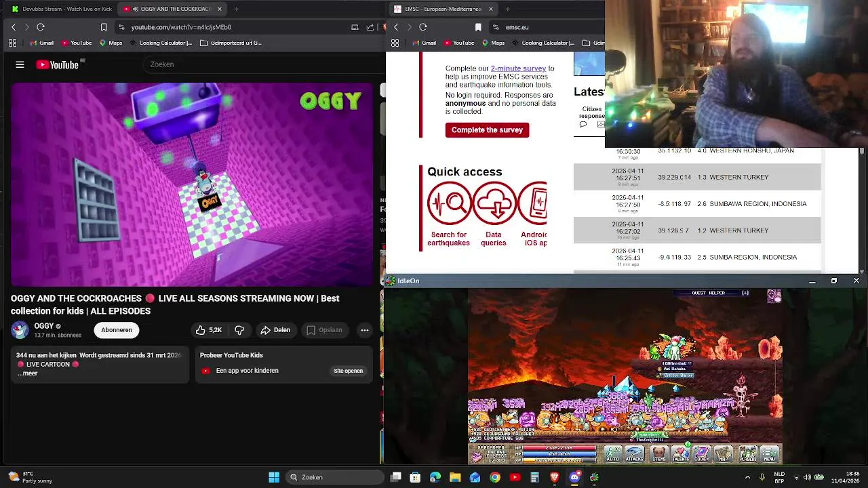The width and height of the screenshot is (868, 488).
Task: Show hidden system tray icons
Action: (x=748, y=477)
